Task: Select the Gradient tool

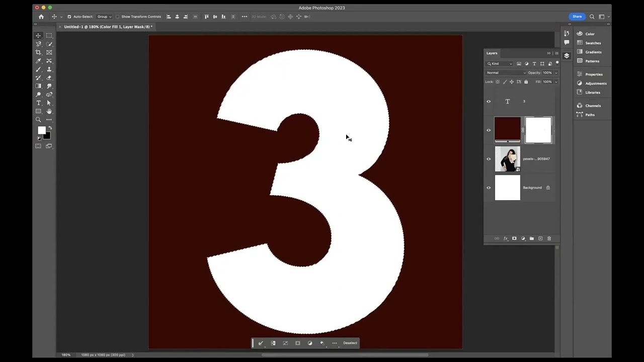Action: coord(38,86)
